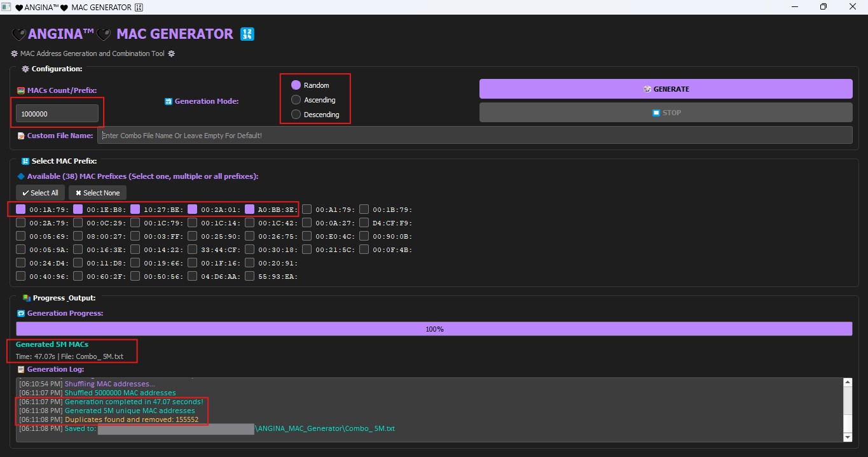
Task: Uncheck the 00:1A:79: prefix checkbox
Action: [21, 209]
